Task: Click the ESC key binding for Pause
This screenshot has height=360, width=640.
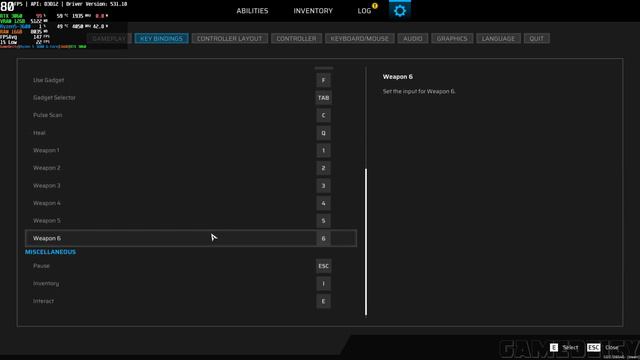Action: tap(323, 266)
